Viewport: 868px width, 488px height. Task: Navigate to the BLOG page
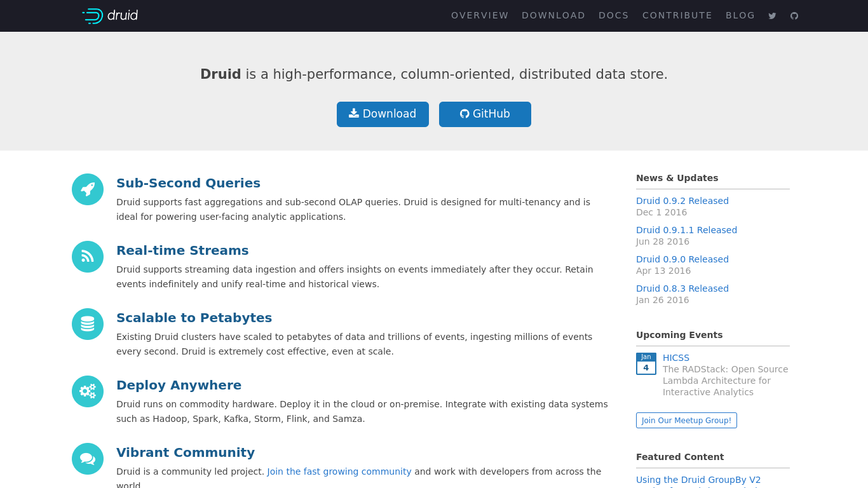tap(740, 15)
